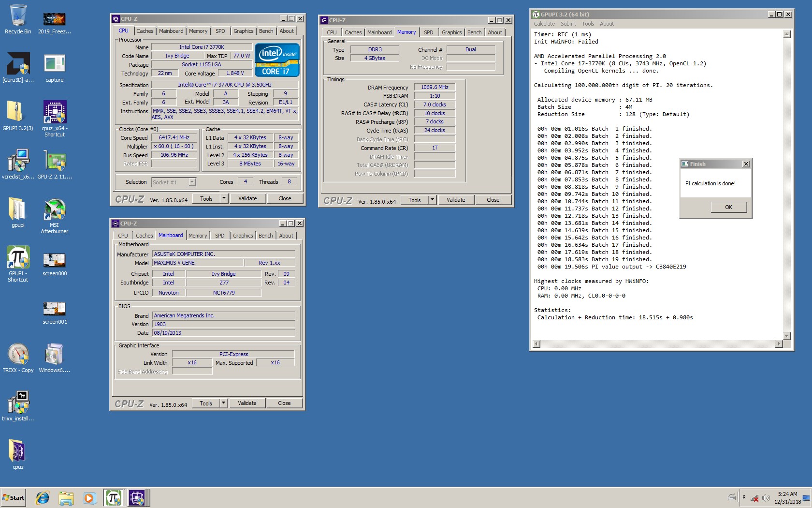Click the BIOS Version 1903 field
The height and width of the screenshot is (508, 812).
click(223, 324)
